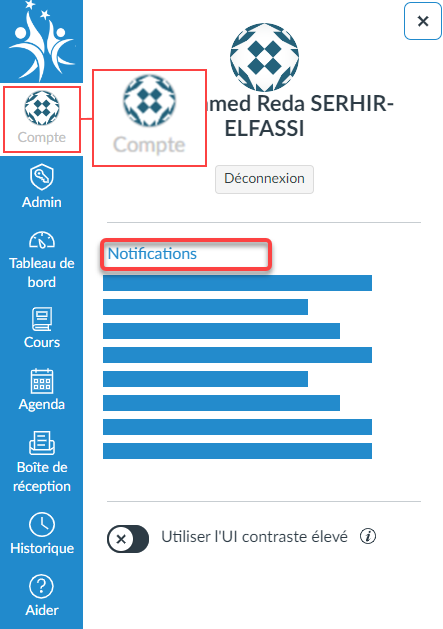Click the Compte label in sidebar
This screenshot has width=443, height=629.
42,137
